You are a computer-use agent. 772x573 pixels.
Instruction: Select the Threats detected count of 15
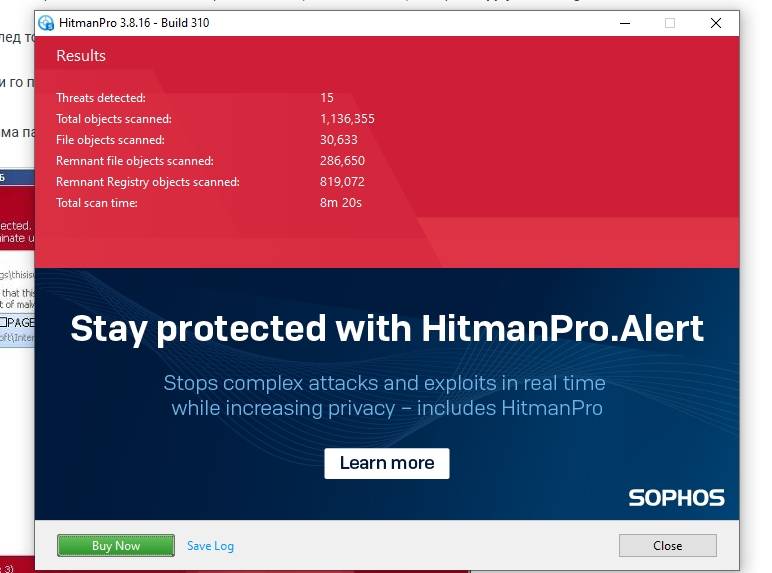click(326, 97)
